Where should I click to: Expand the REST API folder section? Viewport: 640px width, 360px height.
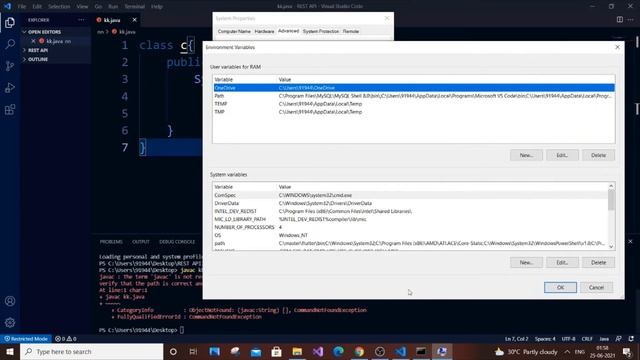pos(38,50)
